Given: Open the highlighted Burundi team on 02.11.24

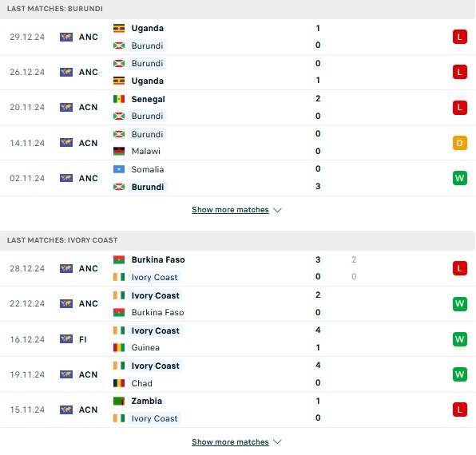Looking at the screenshot, I should point(148,187).
